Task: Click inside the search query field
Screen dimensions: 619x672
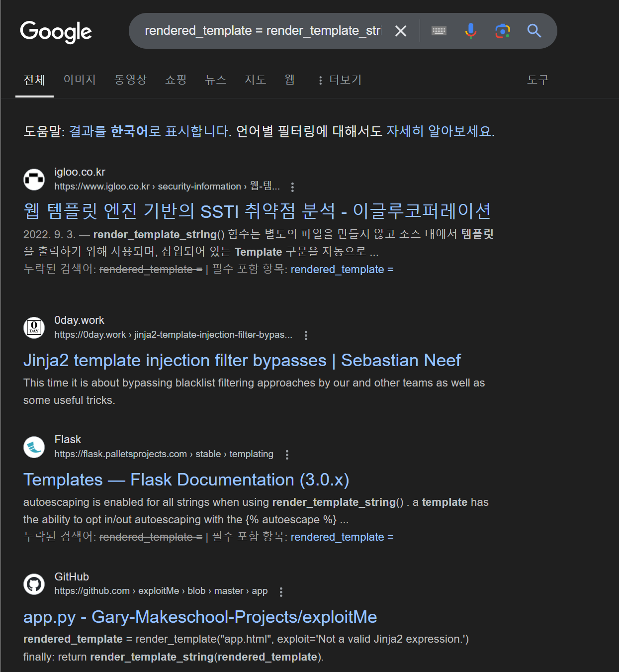Action: [x=263, y=31]
